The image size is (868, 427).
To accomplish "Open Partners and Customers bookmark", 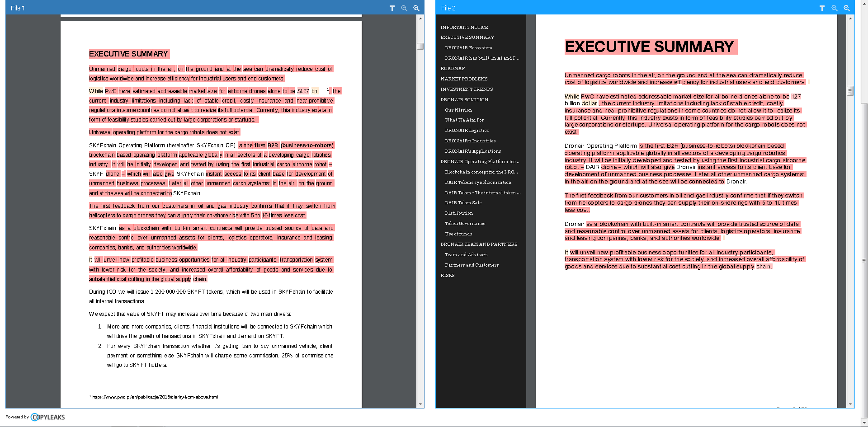I will [472, 265].
